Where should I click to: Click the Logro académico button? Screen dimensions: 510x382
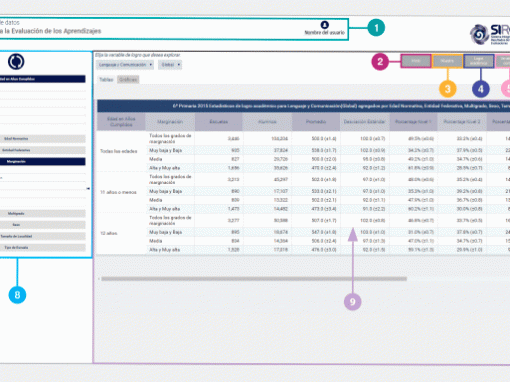pyautogui.click(x=479, y=61)
